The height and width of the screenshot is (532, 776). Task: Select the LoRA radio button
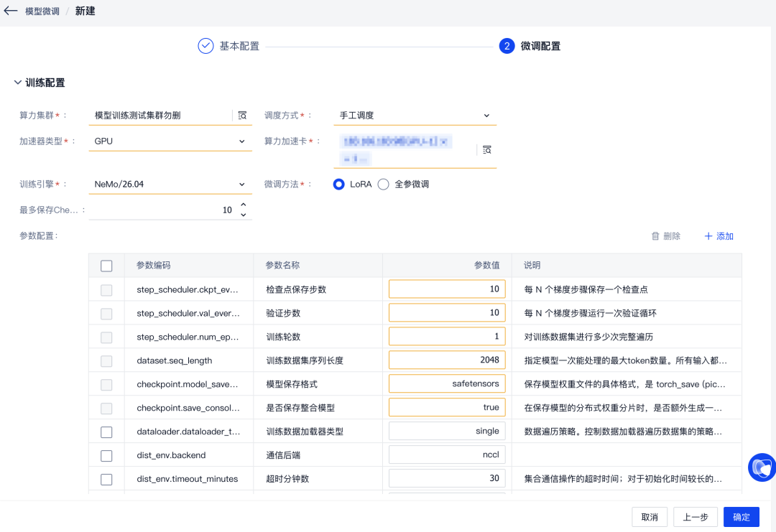(x=339, y=185)
